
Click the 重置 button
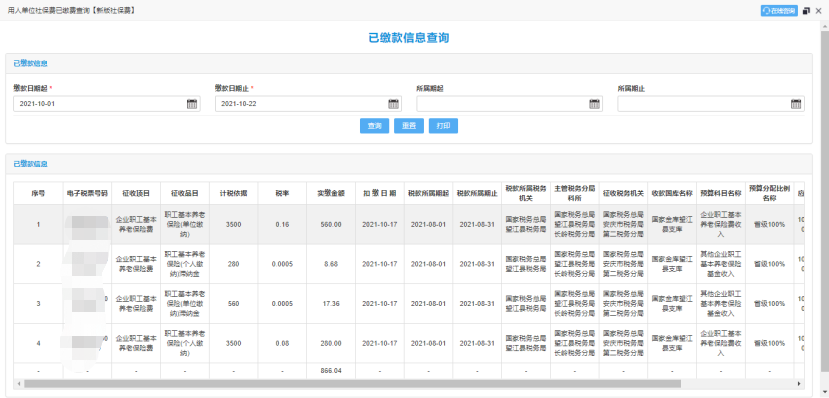(409, 126)
